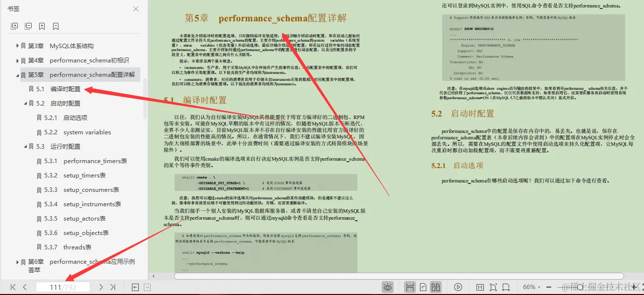Image resolution: width=644 pixels, height=295 pixels.
Task: Click the heading 5.1 编译时配置 on page
Action: [x=195, y=100]
